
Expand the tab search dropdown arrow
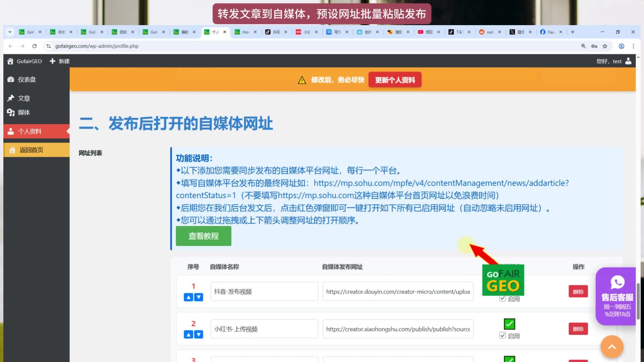(x=10, y=32)
